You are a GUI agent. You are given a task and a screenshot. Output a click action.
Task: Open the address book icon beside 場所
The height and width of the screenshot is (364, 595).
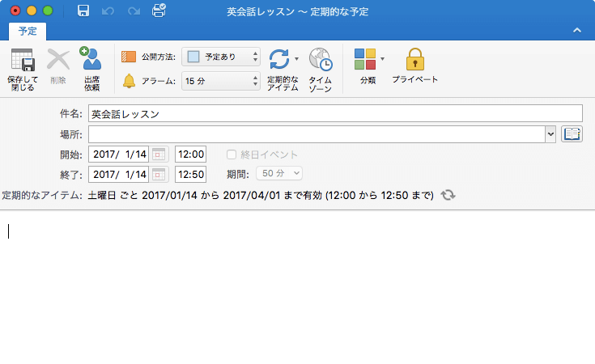[572, 133]
